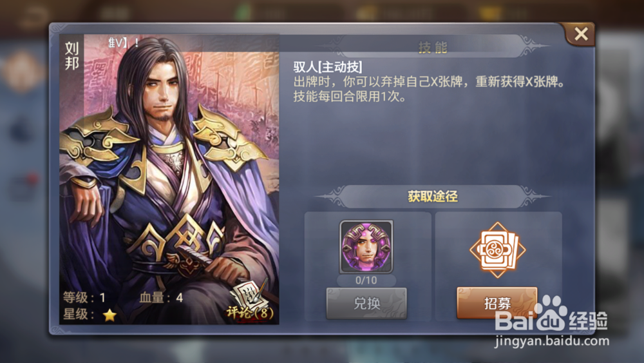Click the jingyan.baidu.com link text
Screen dimensions: 644x363
pos(552,341)
